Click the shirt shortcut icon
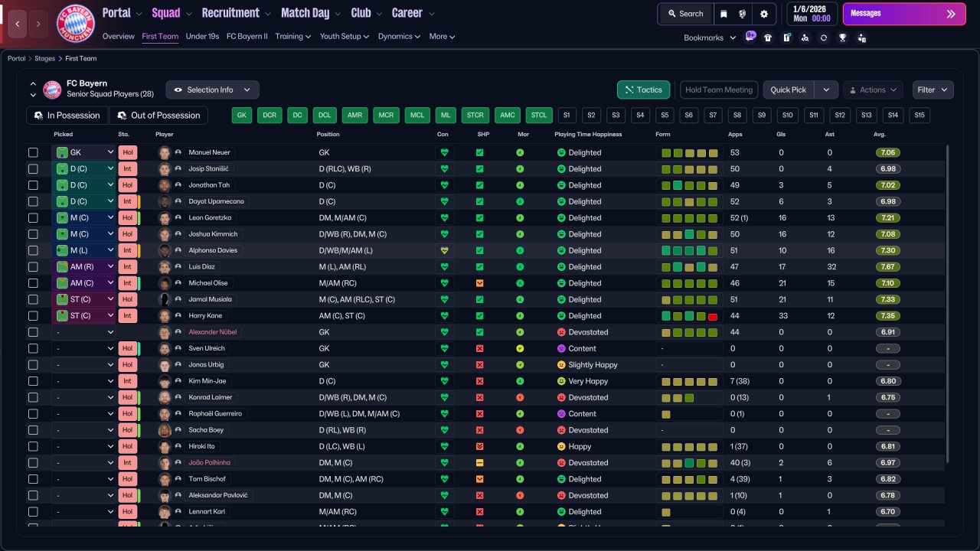The image size is (980, 551). pos(768,37)
